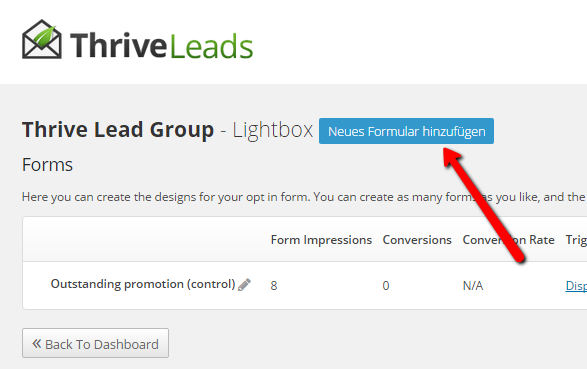The width and height of the screenshot is (587, 369).
Task: Go back using Back To Dashboard button
Action: tap(95, 343)
